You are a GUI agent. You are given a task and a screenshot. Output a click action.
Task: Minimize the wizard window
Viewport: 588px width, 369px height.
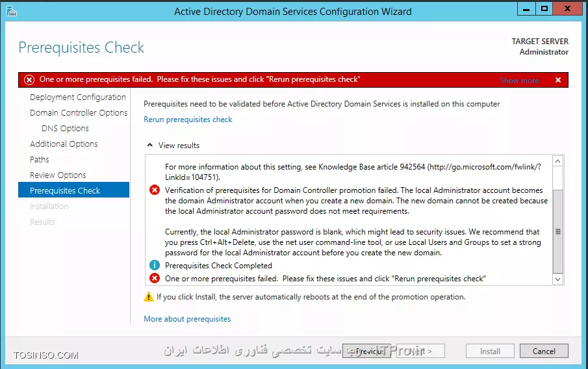526,8
